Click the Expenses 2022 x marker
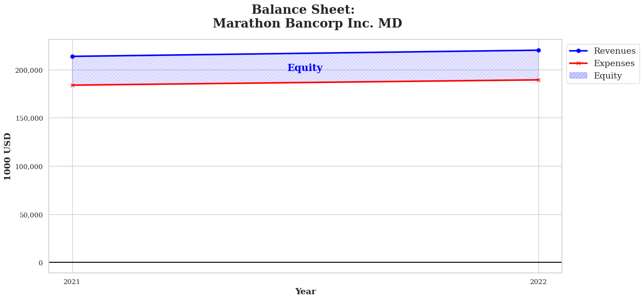This screenshot has width=644, height=300. pos(538,80)
